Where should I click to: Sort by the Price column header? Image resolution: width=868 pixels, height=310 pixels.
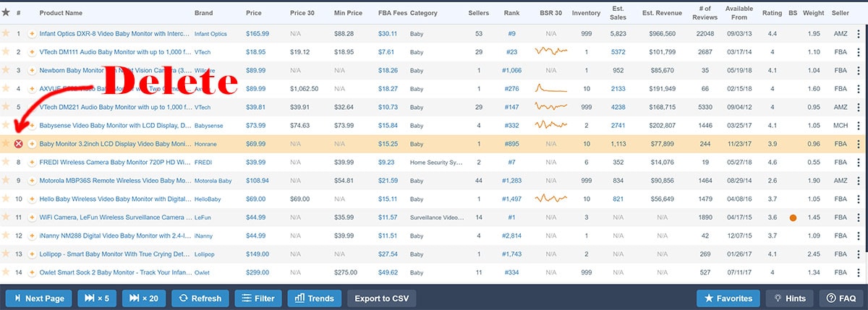[254, 13]
